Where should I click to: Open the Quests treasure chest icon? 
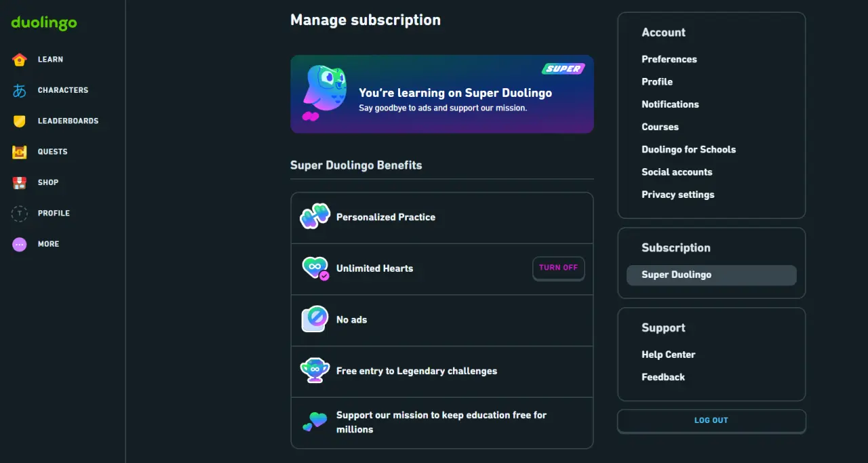coord(20,152)
